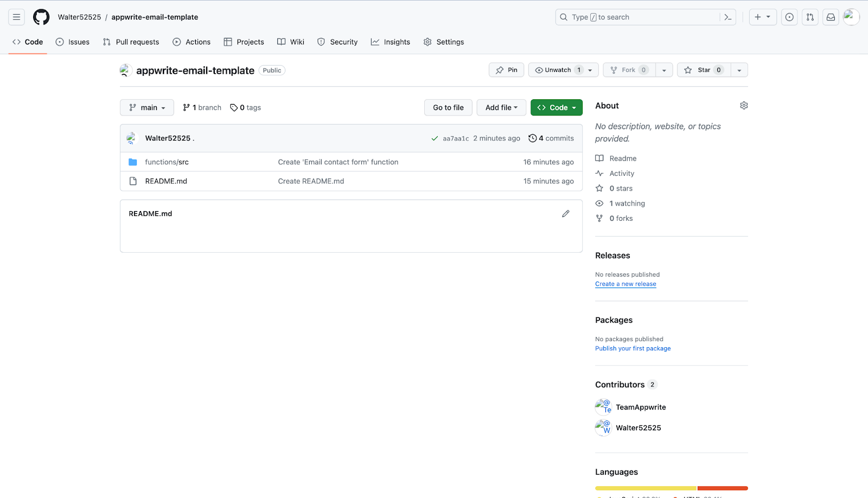The width and height of the screenshot is (868, 498).
Task: Open the Settings tab
Action: 444,42
